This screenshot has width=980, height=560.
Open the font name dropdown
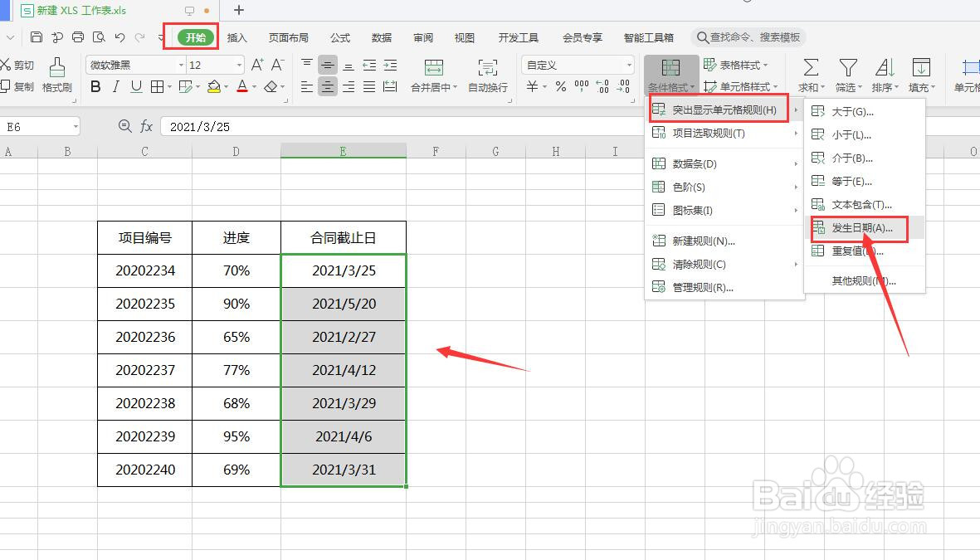click(183, 65)
